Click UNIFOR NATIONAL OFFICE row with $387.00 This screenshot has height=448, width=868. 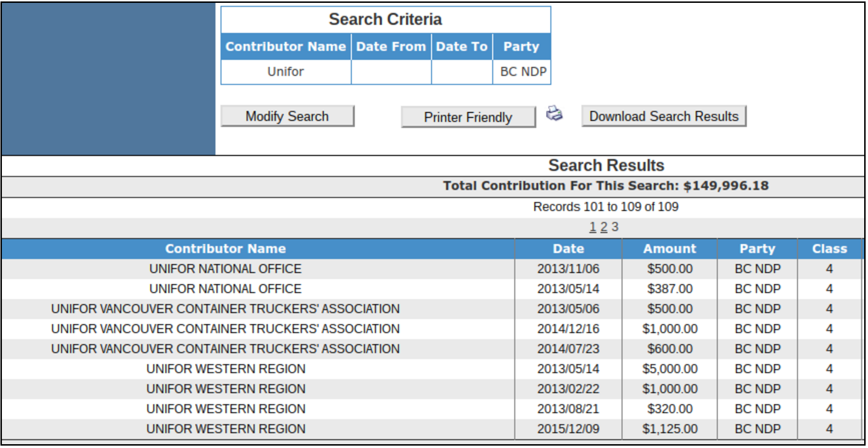225,289
